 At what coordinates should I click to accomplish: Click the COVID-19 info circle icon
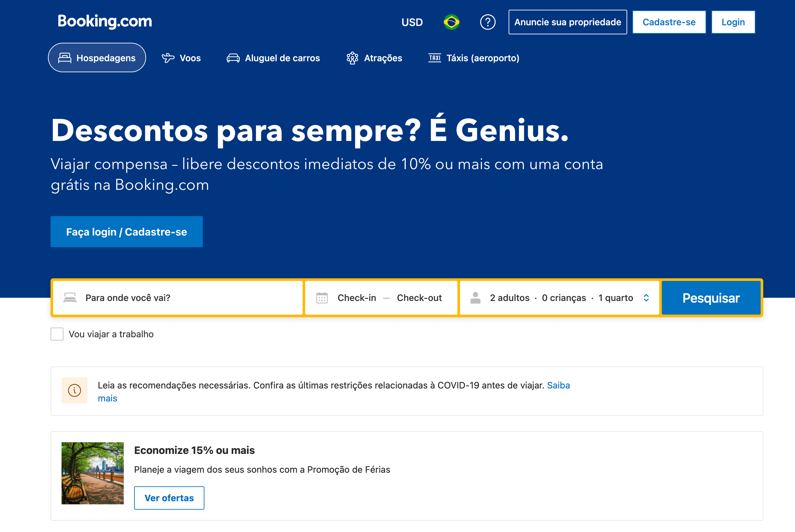(74, 390)
